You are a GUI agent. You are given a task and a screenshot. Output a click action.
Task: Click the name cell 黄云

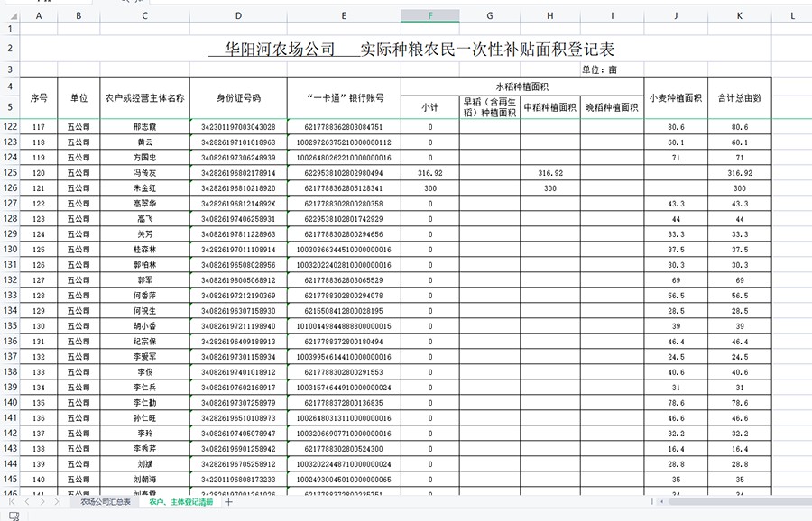coord(144,142)
